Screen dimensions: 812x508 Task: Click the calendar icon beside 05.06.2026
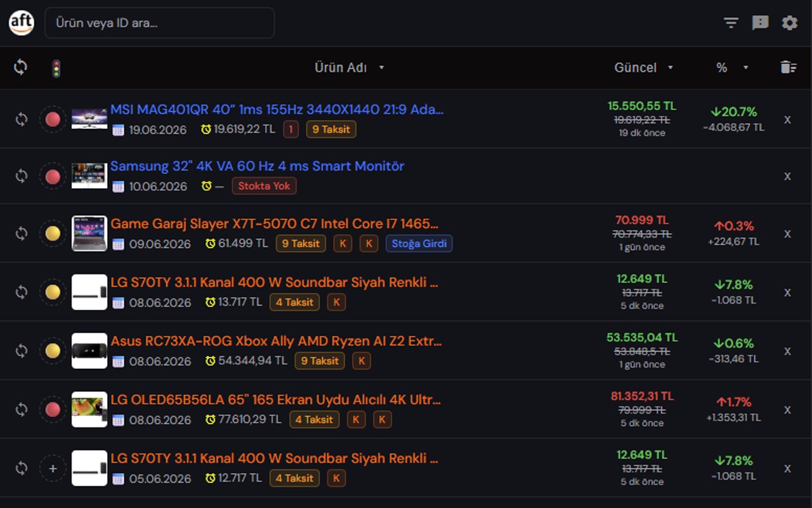tap(118, 478)
